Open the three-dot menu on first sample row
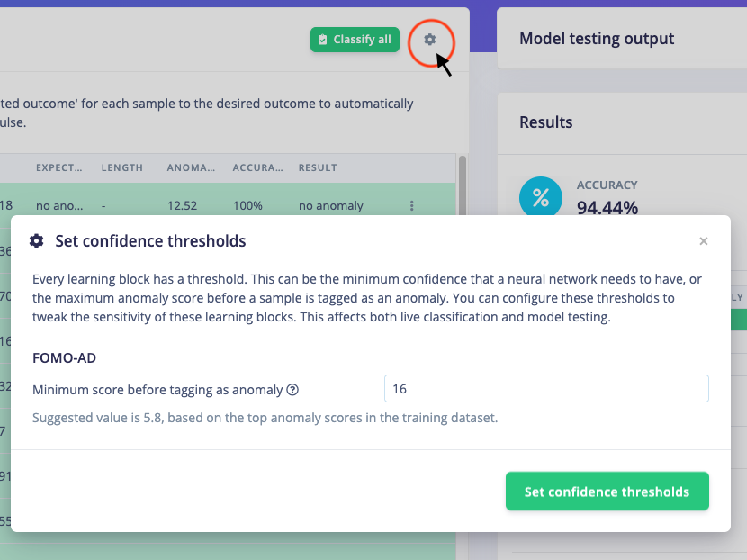 point(411,205)
